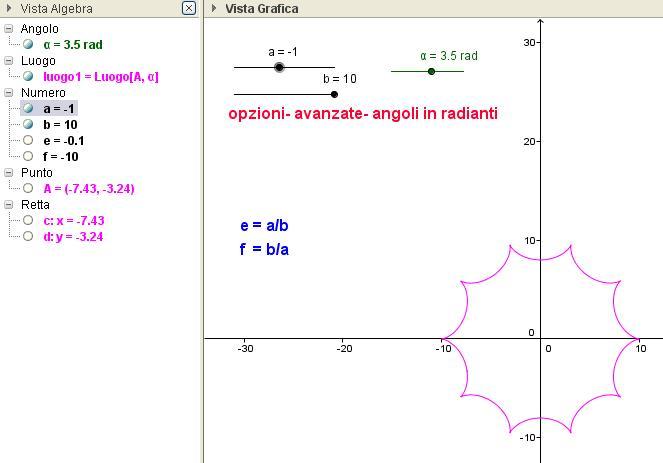663x463 pixels.
Task: Select the a = -1 row in Numero
Action: [59, 109]
